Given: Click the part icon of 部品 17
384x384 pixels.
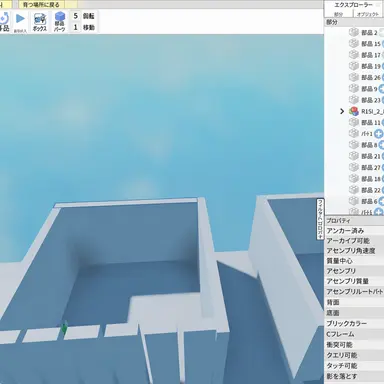Looking at the screenshot, I should pyautogui.click(x=353, y=55).
